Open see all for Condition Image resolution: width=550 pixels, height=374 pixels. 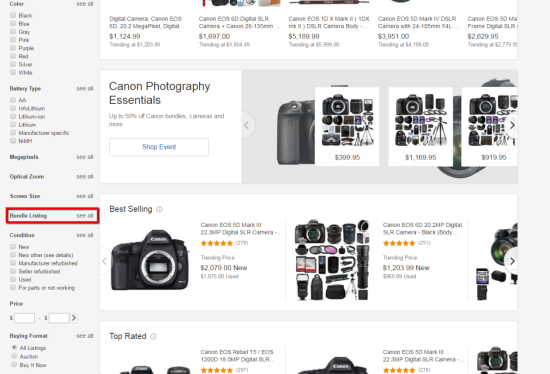(85, 235)
